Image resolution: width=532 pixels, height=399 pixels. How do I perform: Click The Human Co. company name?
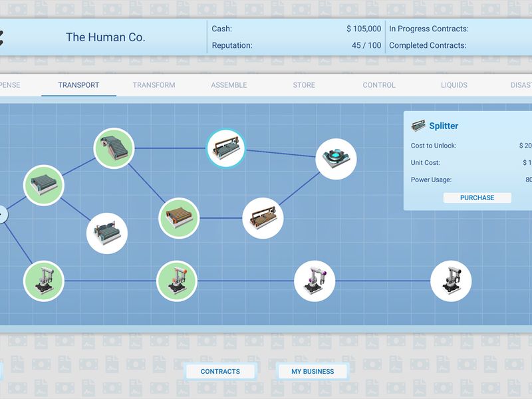(106, 37)
